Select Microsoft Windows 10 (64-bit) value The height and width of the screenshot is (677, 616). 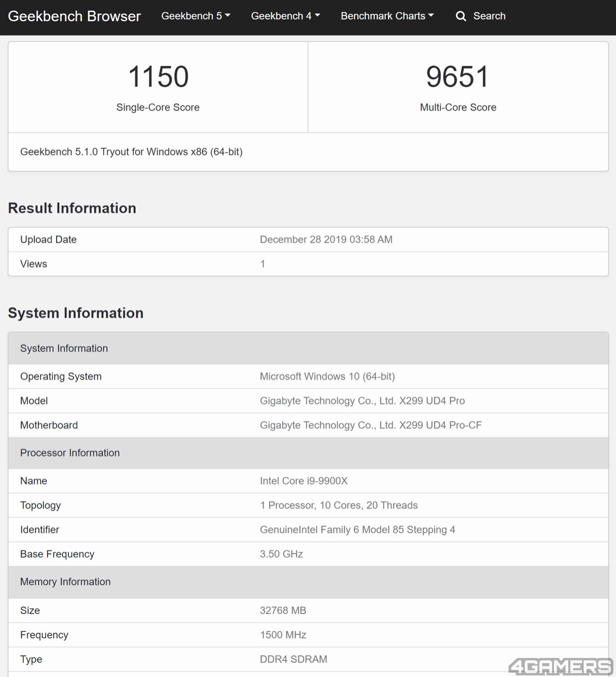point(327,377)
